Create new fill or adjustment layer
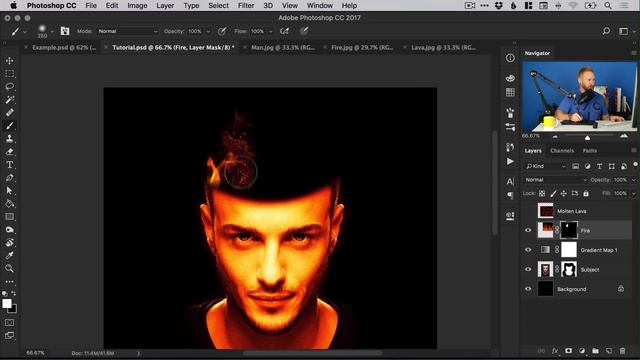 pos(582,351)
